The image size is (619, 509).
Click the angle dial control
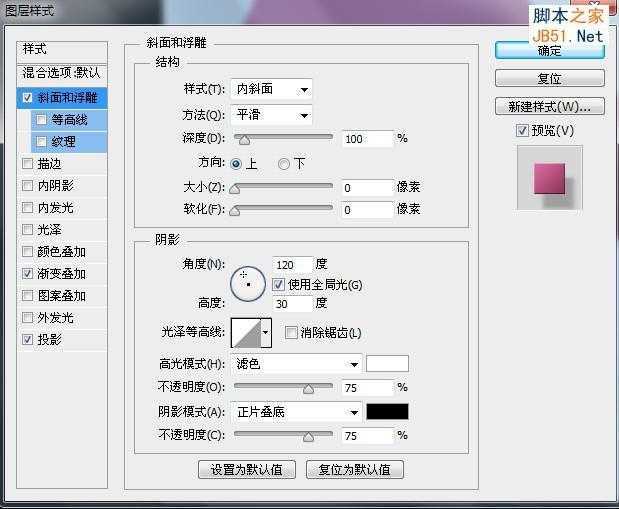(x=248, y=284)
